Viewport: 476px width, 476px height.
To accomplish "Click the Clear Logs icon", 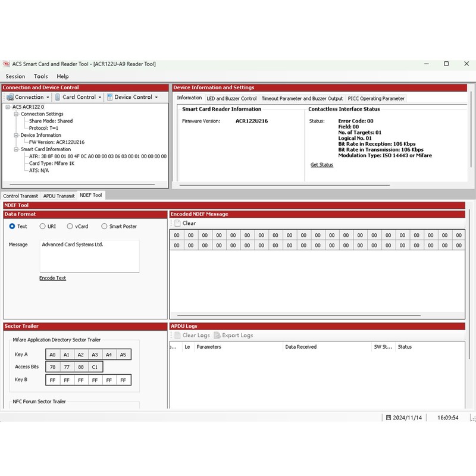I will click(177, 336).
